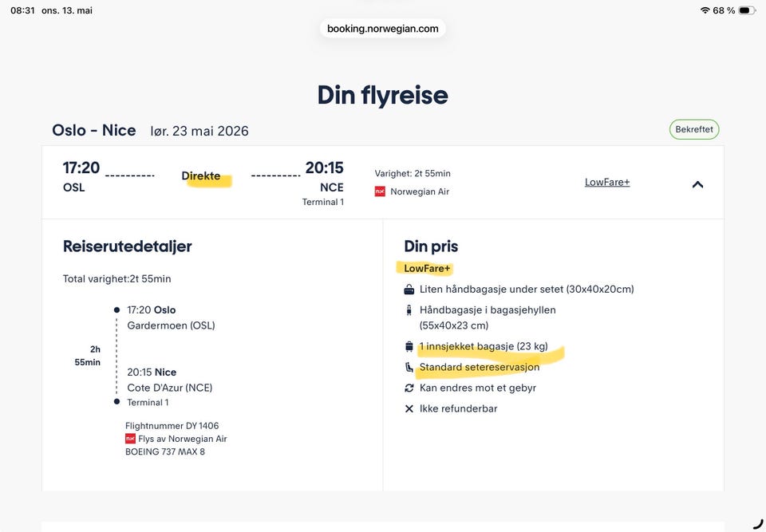Click Kan endres mot et gebyr text

coord(478,388)
